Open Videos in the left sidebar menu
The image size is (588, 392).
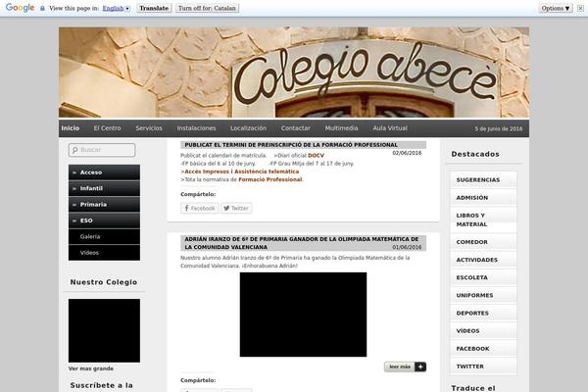coord(104,253)
